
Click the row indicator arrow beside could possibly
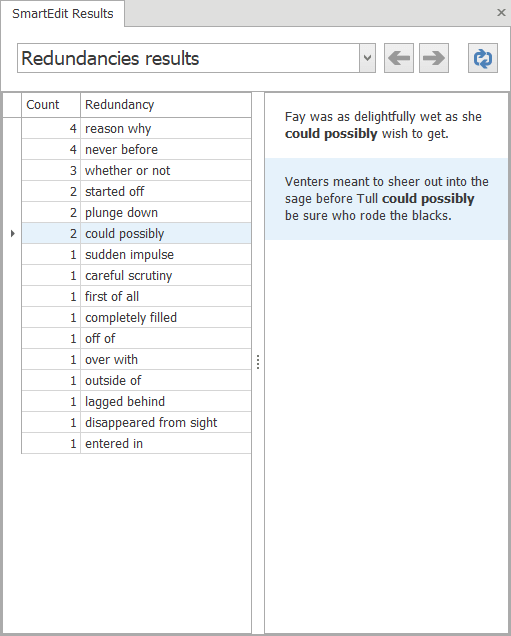click(13, 233)
